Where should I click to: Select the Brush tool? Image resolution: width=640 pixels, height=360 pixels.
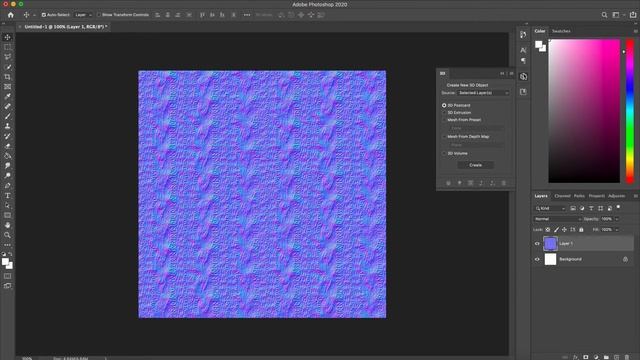(x=7, y=116)
